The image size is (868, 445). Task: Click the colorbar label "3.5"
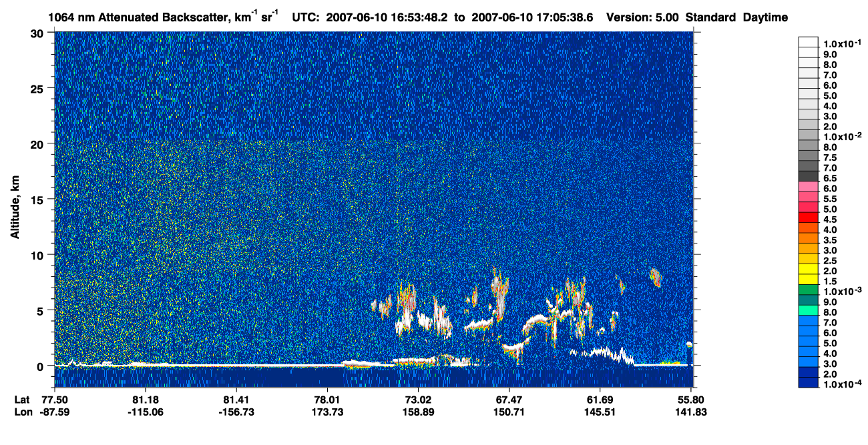(831, 240)
